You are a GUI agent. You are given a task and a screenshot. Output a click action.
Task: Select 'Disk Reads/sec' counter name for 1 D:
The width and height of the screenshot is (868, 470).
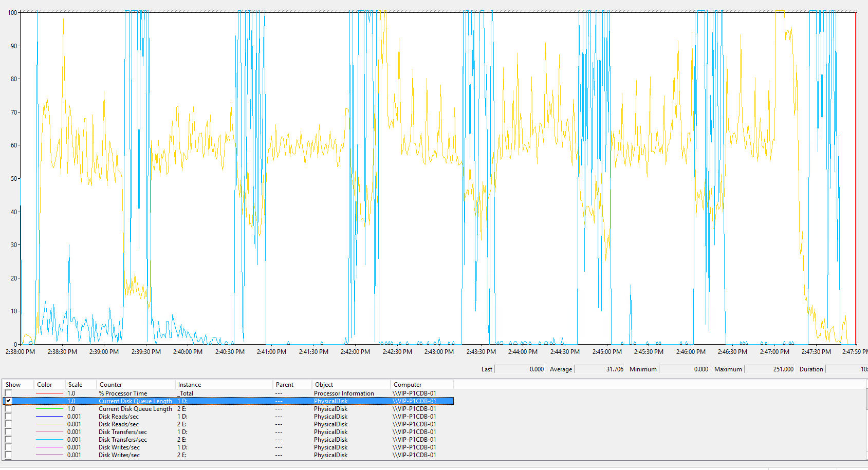(x=119, y=417)
